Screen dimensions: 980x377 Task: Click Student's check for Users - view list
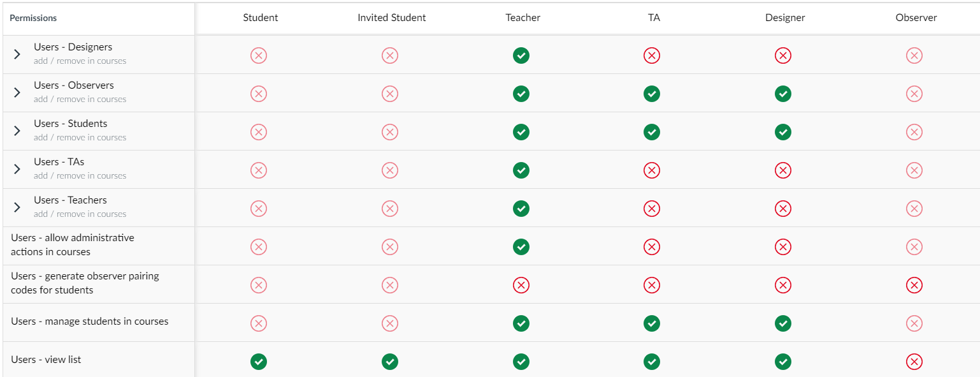(x=259, y=362)
